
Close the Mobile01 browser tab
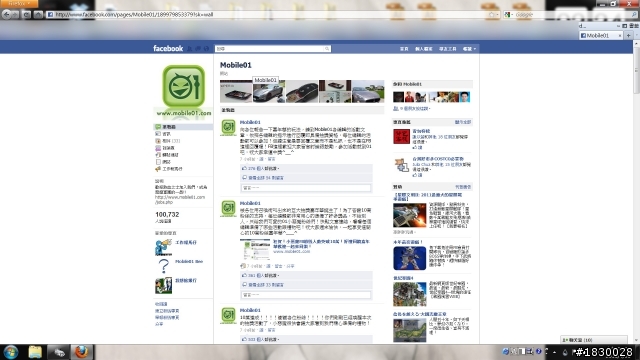[620, 36]
